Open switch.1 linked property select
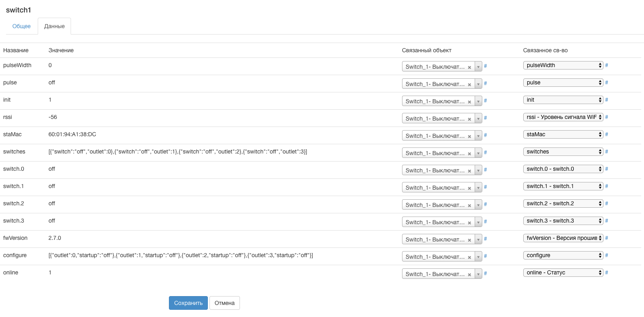 click(563, 186)
